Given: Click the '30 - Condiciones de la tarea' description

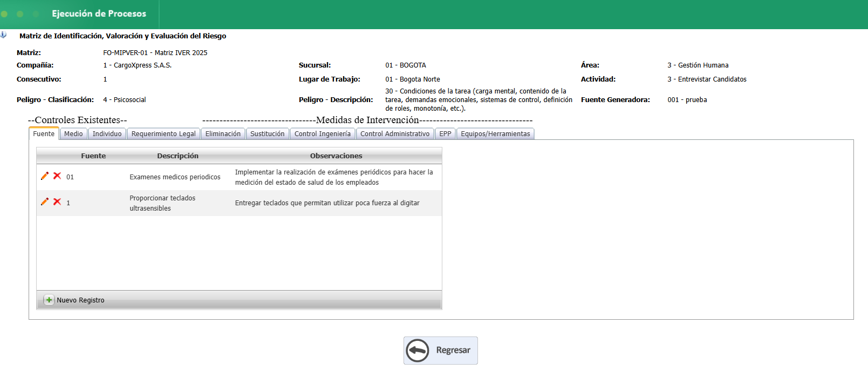Looking at the screenshot, I should point(479,100).
